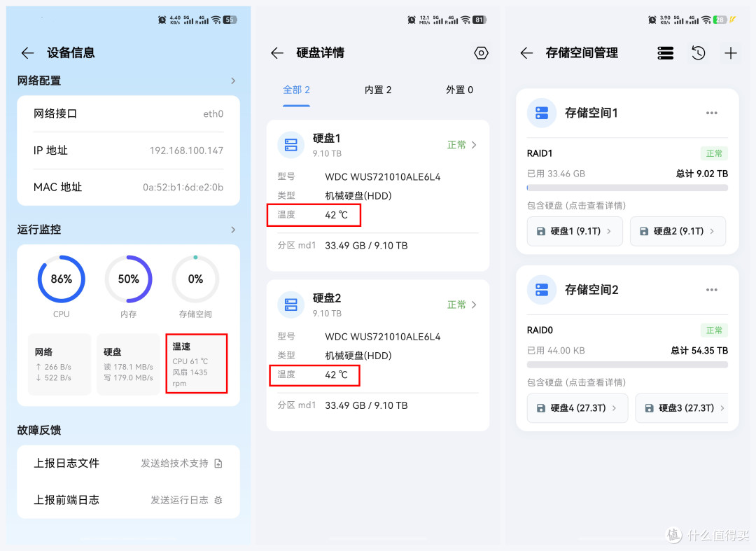Tap 上报前端日志 row
This screenshot has width=756, height=551.
point(128,501)
